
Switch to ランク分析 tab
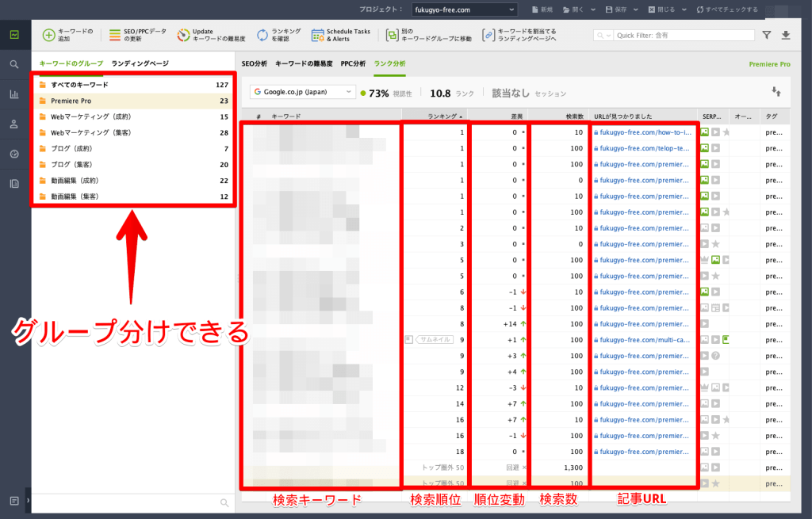tap(389, 63)
